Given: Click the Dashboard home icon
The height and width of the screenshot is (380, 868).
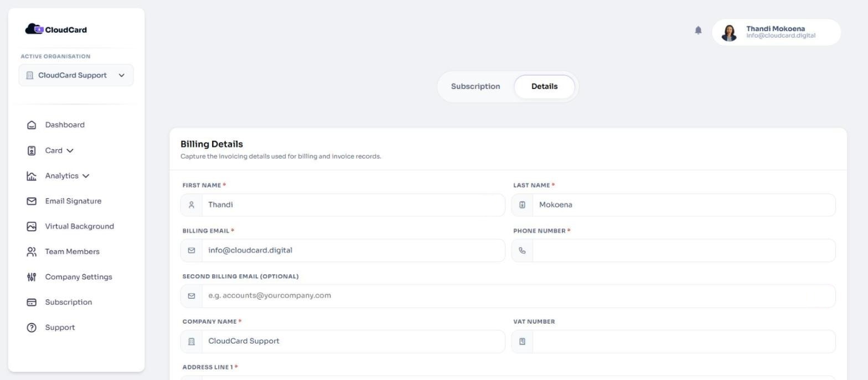Looking at the screenshot, I should pyautogui.click(x=32, y=125).
